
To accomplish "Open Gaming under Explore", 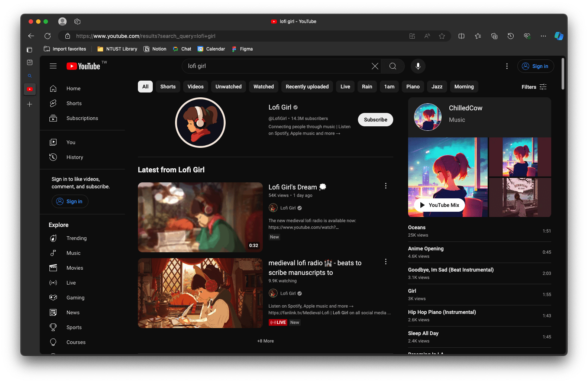I will (x=82, y=298).
